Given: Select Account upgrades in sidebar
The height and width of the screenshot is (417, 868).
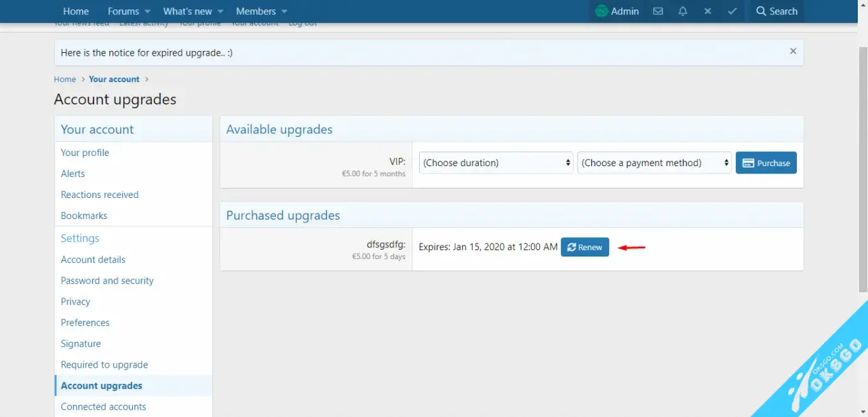Looking at the screenshot, I should tap(102, 386).
